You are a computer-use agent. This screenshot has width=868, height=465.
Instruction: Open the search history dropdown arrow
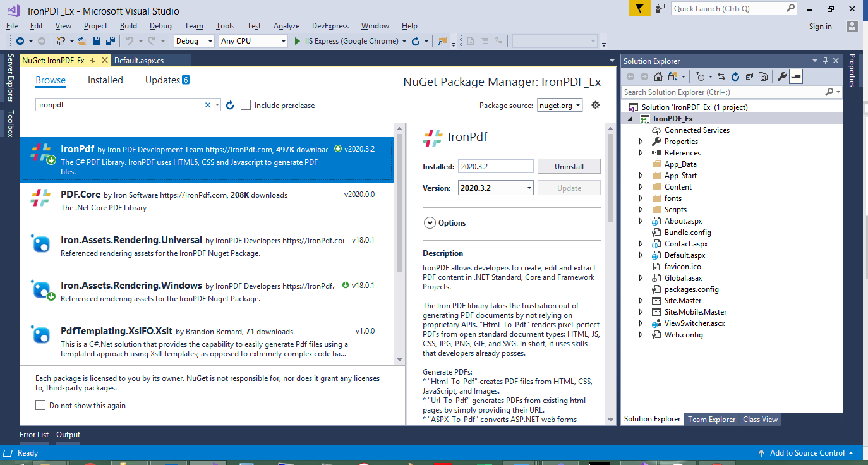217,105
